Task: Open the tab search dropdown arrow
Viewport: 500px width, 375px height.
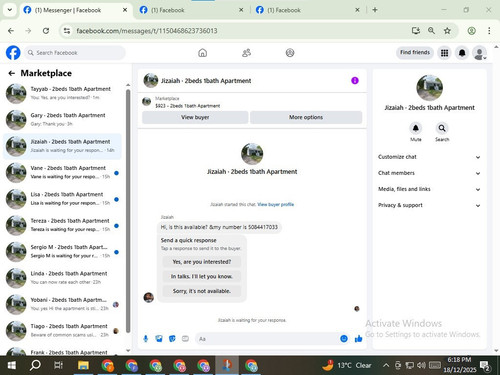Action: 10,10
